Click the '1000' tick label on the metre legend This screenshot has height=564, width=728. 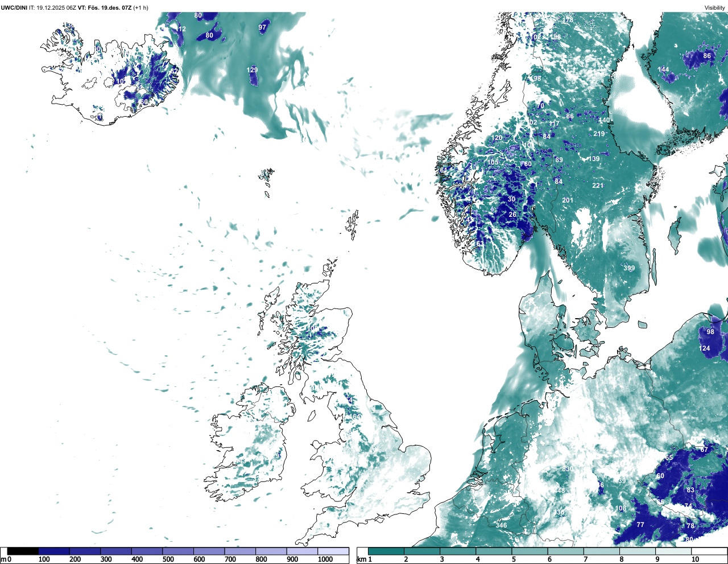[325, 559]
